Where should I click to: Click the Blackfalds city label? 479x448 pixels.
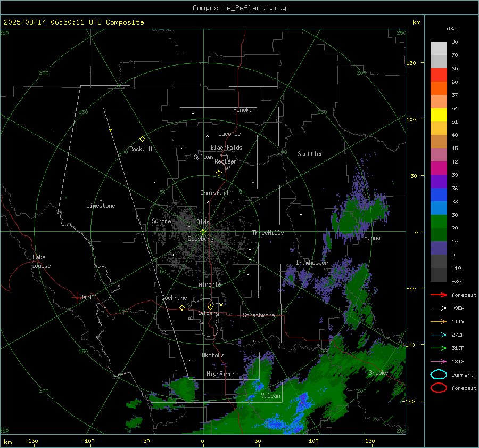click(x=226, y=148)
